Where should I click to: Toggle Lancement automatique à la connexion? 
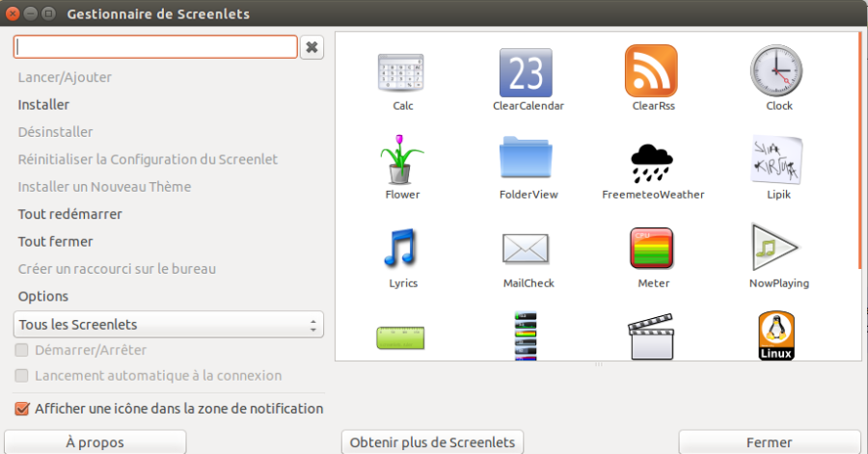tap(21, 376)
